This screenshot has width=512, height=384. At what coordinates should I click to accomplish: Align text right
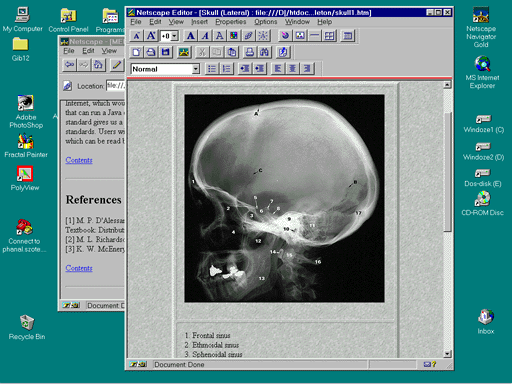(x=307, y=69)
